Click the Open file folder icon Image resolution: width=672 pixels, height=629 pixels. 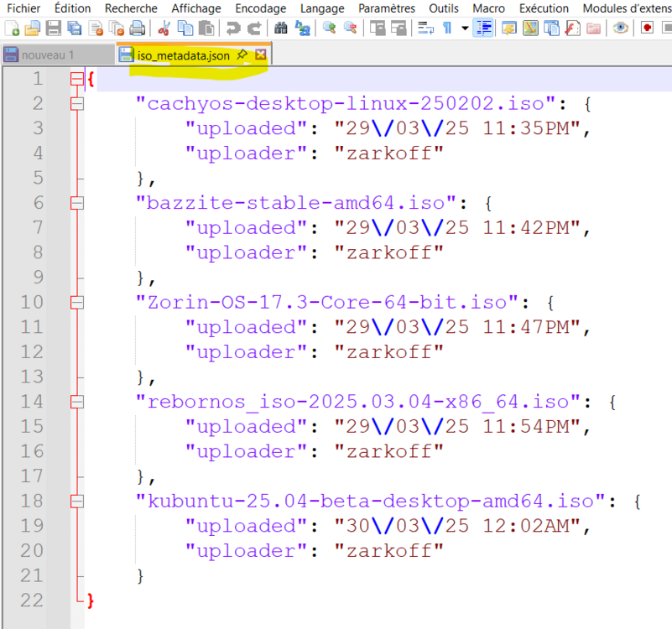(33, 29)
